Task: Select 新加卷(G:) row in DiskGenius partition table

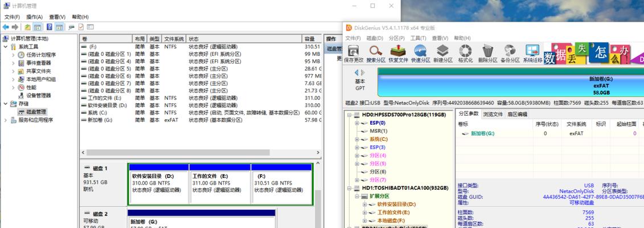Action: tap(550, 133)
